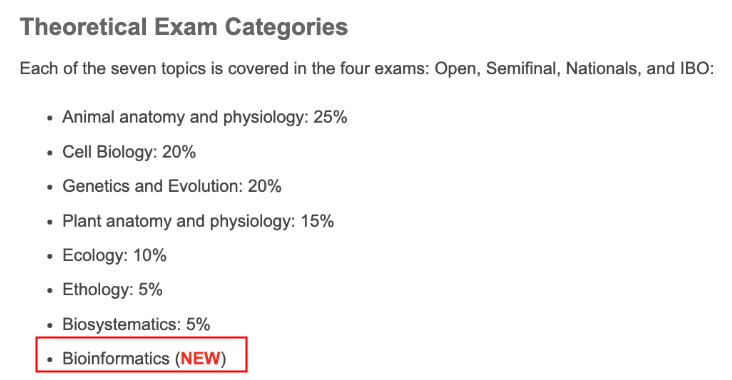
Task: Click the word Bioinformatics in the red box
Action: 116,359
